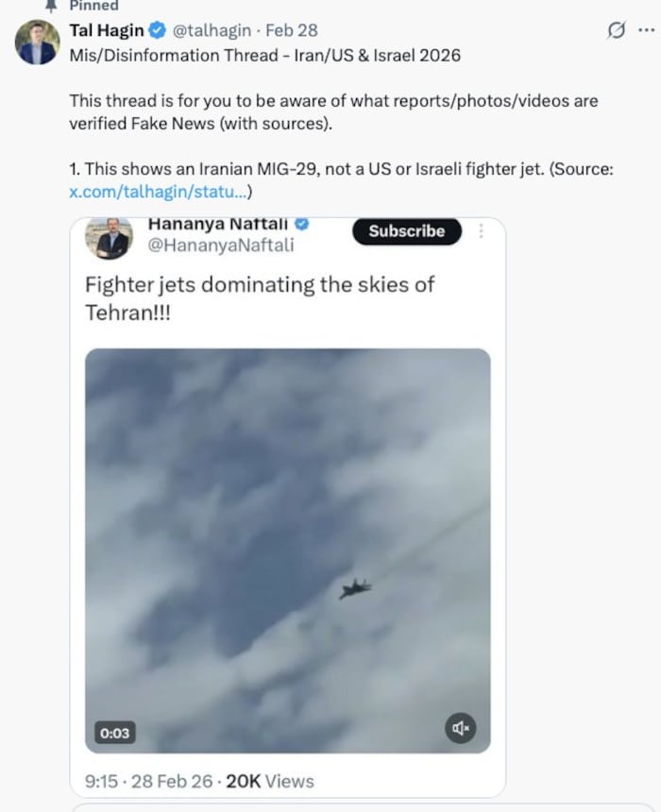This screenshot has width=661, height=812.
Task: Play the fighter jet video
Action: (287, 550)
